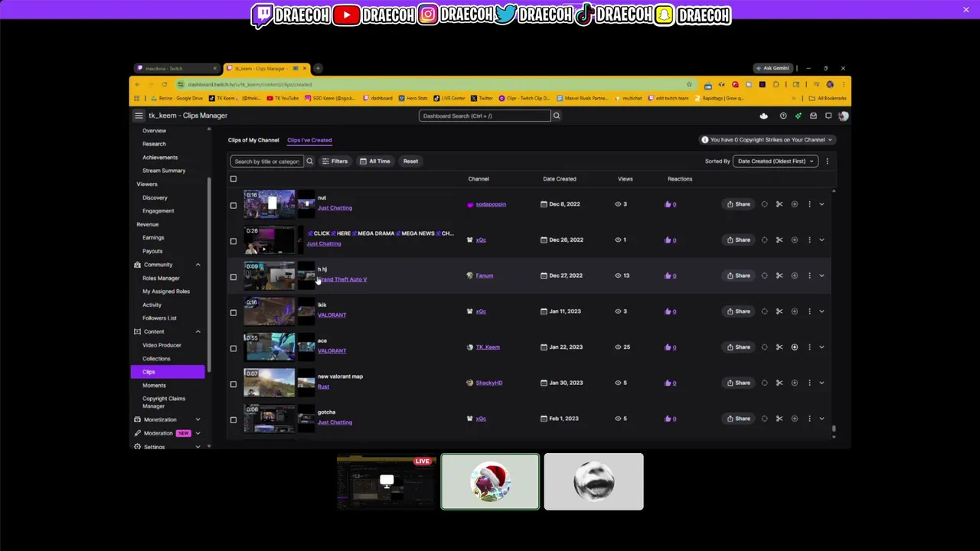
Task: Toggle the select-all clips checkbox
Action: [234, 179]
